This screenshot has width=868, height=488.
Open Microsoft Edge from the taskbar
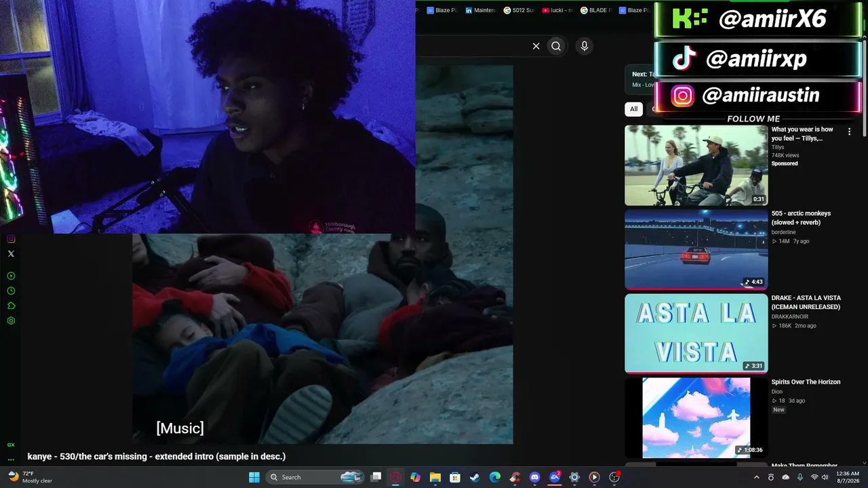[x=495, y=477]
